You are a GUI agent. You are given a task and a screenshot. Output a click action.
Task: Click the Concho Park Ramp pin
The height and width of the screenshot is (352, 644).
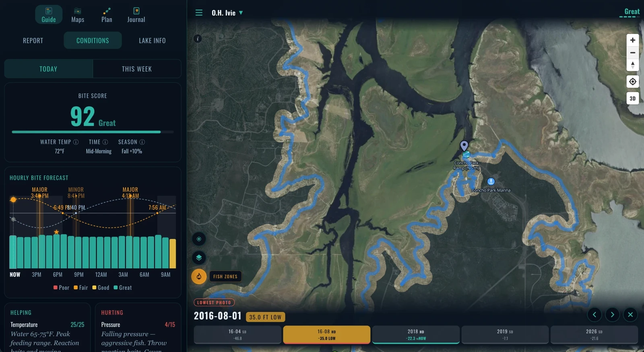click(464, 146)
